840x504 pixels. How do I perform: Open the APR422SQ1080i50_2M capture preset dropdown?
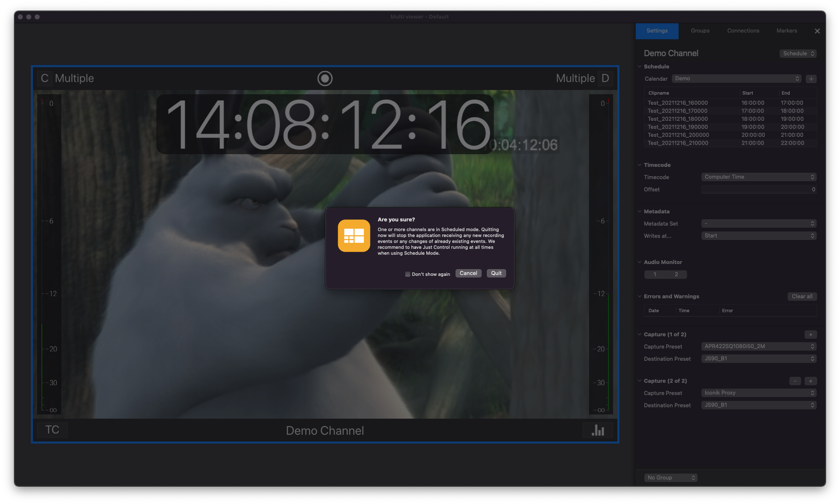click(x=759, y=346)
